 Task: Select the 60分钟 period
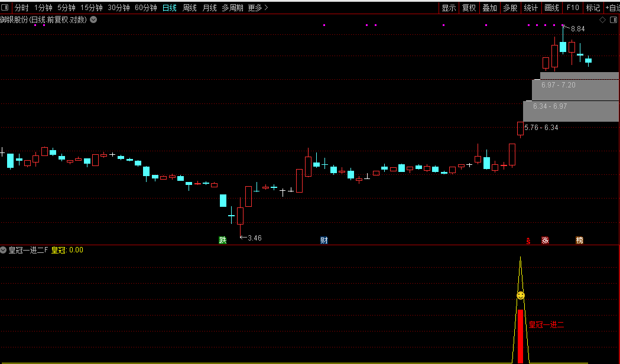[x=146, y=8]
